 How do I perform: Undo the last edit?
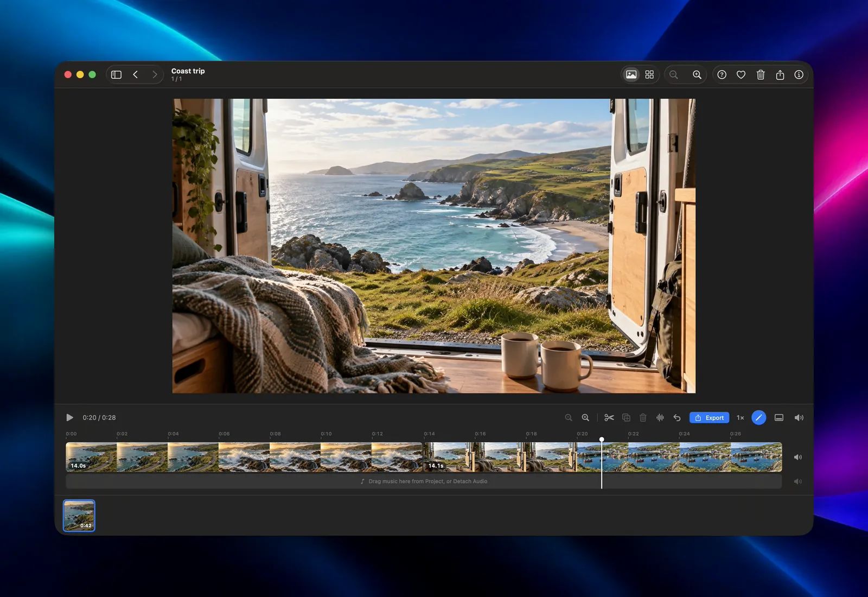pos(677,417)
